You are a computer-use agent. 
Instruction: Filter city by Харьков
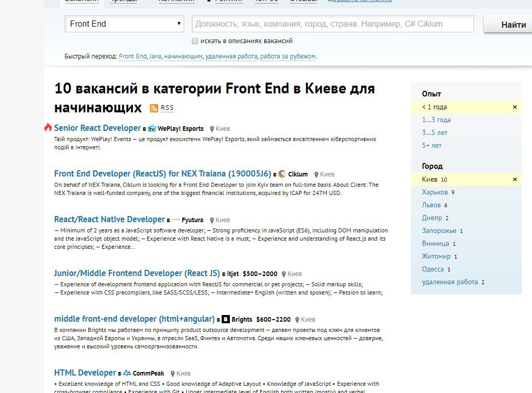[435, 192]
